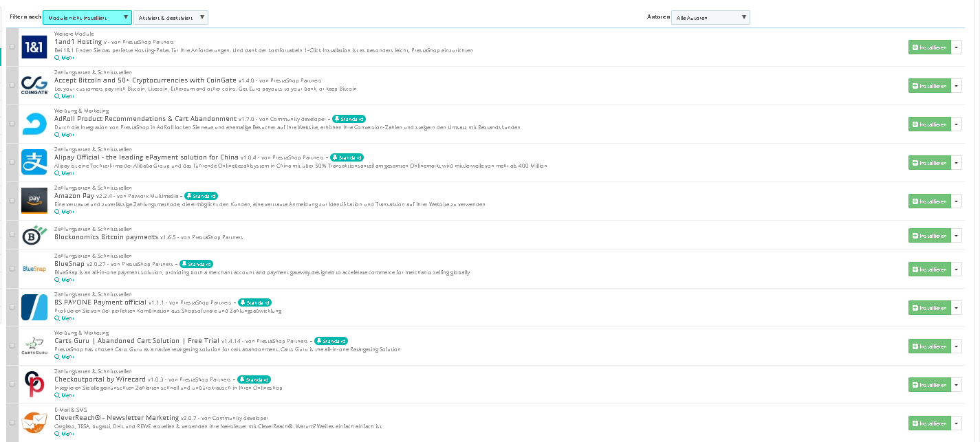Screen dimensions: 980x442
Task: Install the BS PAYONE Payment module
Action: [929, 308]
